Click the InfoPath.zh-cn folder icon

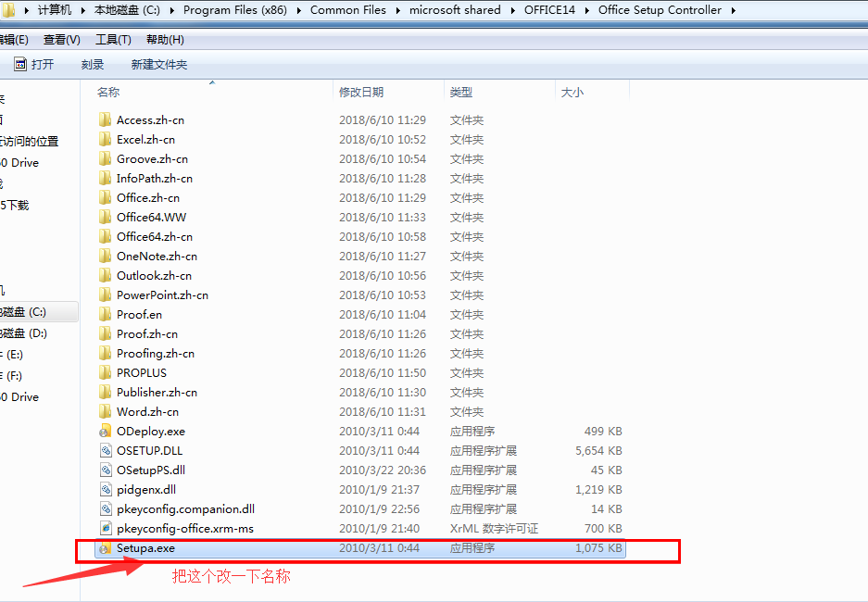click(x=105, y=178)
